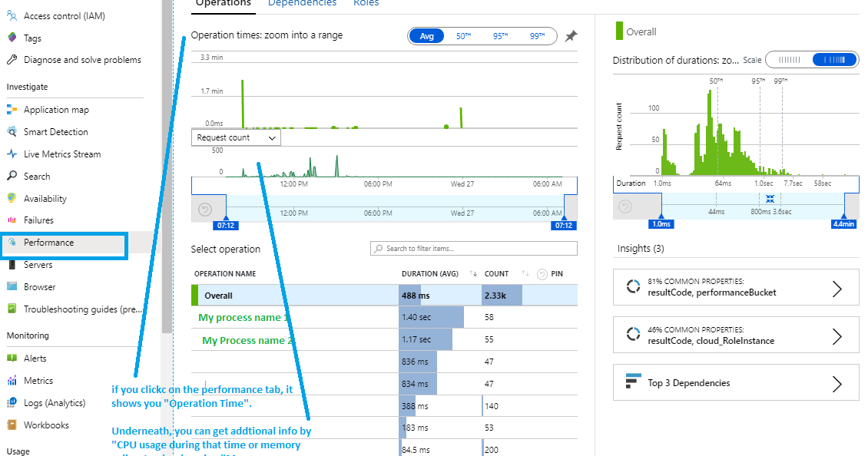868x456 pixels.
Task: Open Workbooks from the sidebar
Action: pyautogui.click(x=46, y=425)
